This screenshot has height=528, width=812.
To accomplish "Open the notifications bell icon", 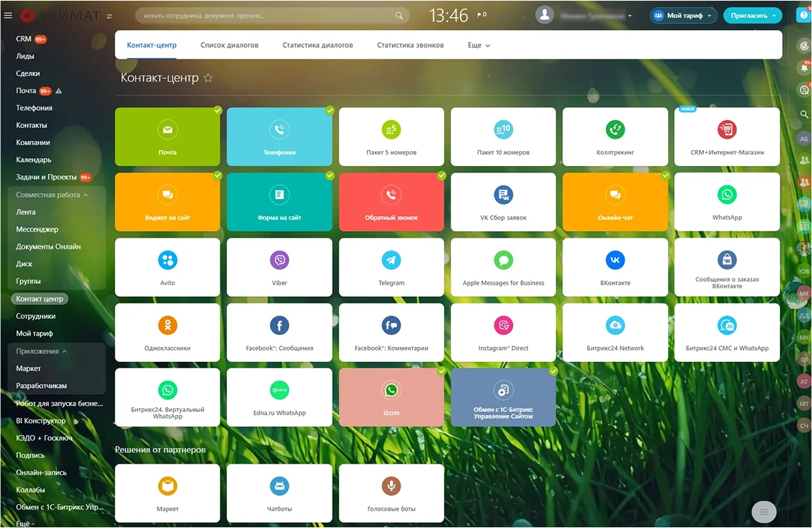I will tap(804, 67).
